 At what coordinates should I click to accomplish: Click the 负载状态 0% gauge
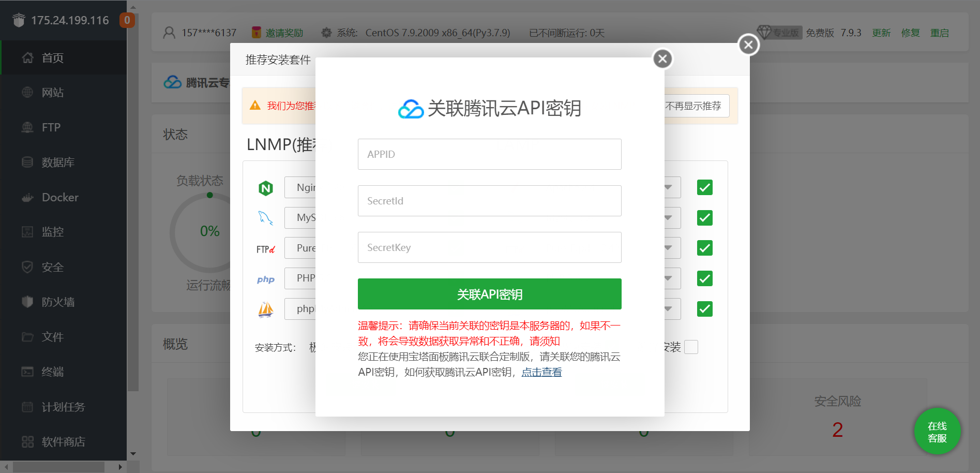click(x=209, y=232)
